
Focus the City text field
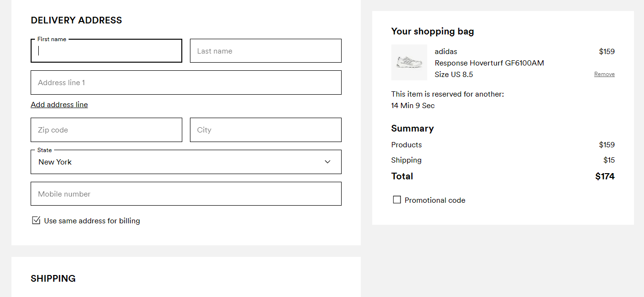[x=266, y=130]
